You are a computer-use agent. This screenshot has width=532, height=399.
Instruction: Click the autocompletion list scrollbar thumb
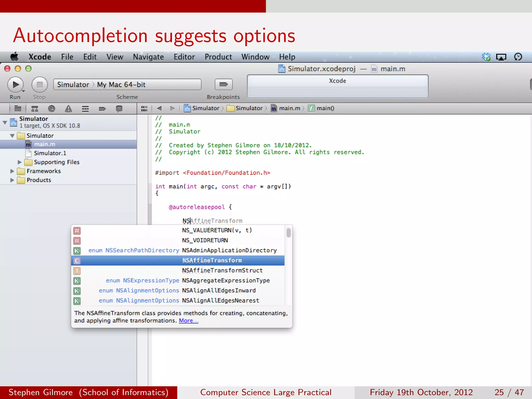point(289,232)
